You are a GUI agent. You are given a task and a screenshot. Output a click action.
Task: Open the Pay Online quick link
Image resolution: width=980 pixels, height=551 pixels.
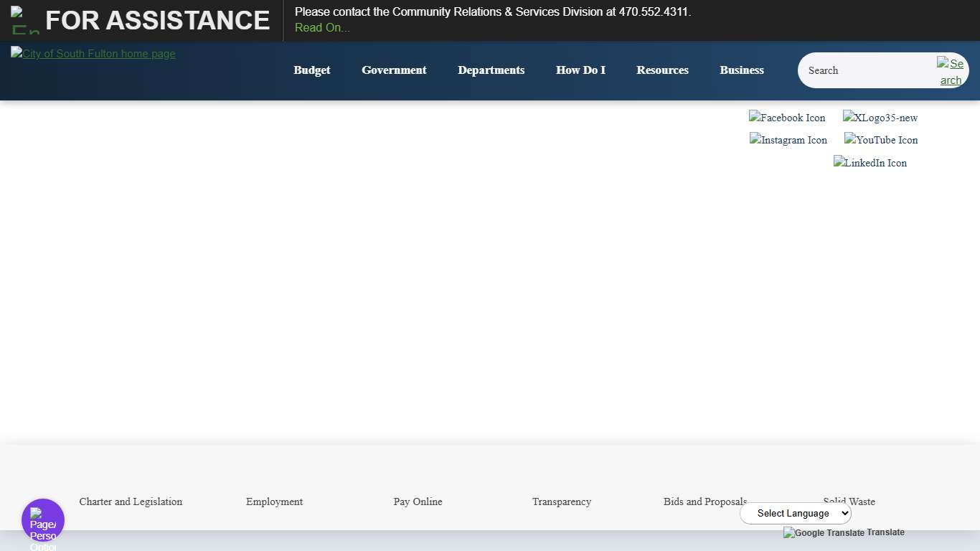tap(418, 501)
